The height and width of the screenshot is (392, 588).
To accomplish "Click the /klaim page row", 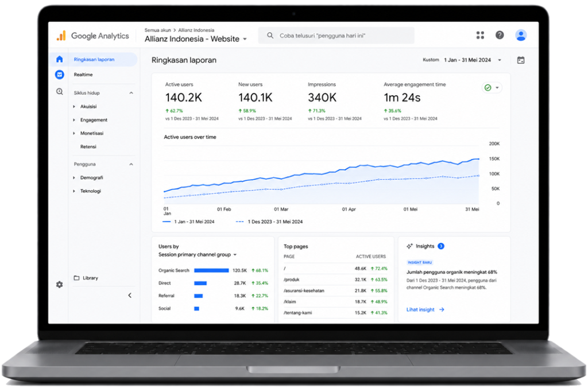I will [x=335, y=302].
